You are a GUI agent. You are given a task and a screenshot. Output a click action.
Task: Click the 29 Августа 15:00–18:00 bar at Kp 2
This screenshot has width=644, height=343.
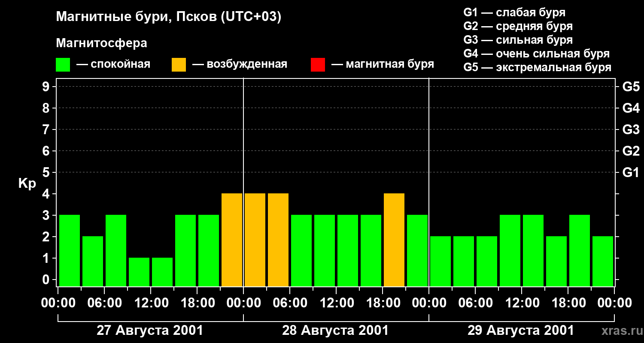point(556,262)
